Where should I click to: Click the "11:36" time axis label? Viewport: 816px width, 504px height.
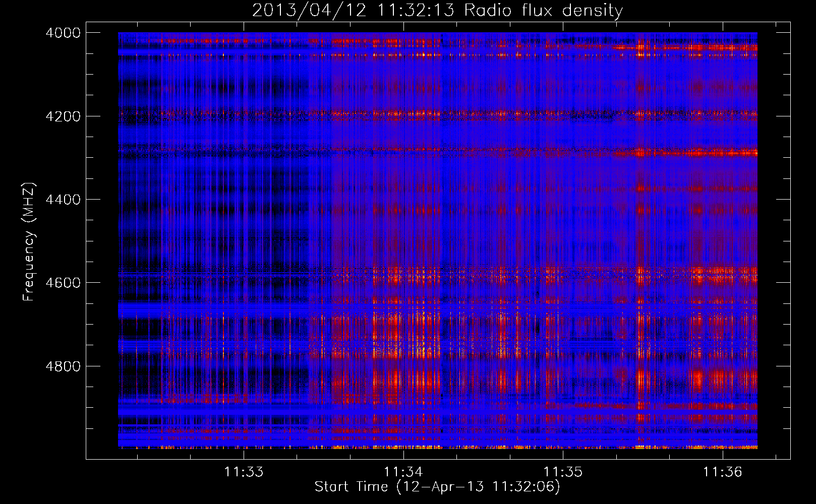pyautogui.click(x=723, y=472)
